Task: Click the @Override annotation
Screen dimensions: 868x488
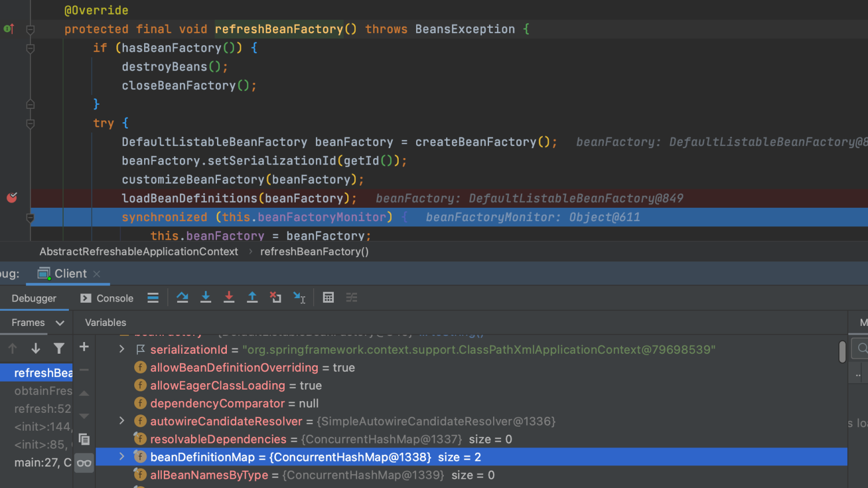Action: tap(96, 10)
